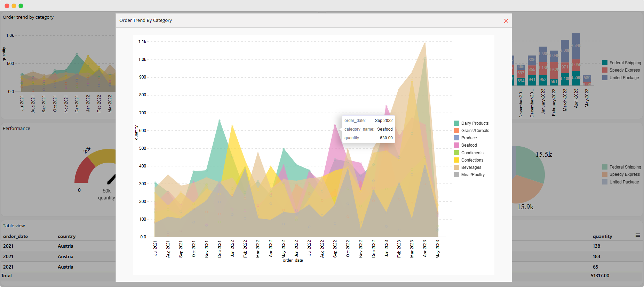Screen dimensions: 644x287
Task: Select the Beverages legend label
Action: pyautogui.click(x=471, y=167)
